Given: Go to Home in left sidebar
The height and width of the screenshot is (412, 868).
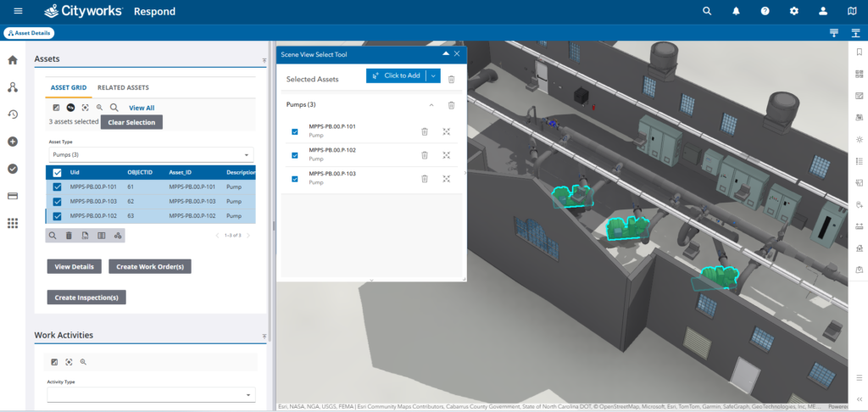Looking at the screenshot, I should coord(13,60).
